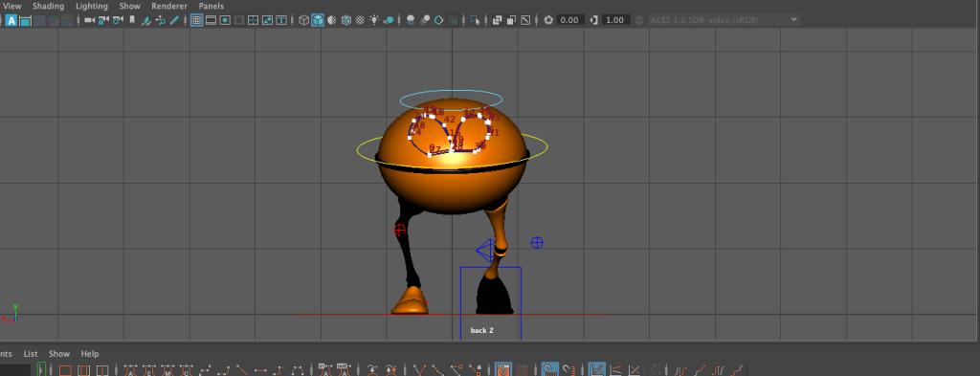Click the stats input field in lower toolbar

(x=14, y=369)
